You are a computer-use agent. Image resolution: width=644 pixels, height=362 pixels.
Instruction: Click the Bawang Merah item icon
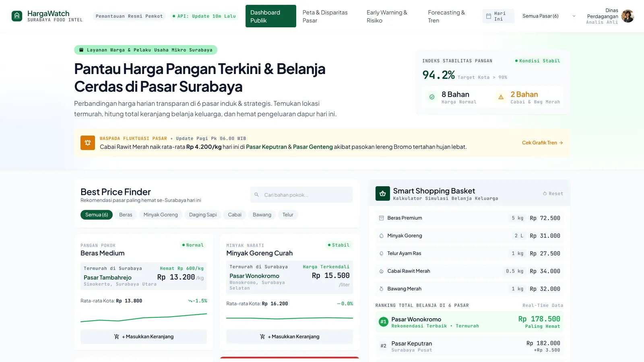381,289
